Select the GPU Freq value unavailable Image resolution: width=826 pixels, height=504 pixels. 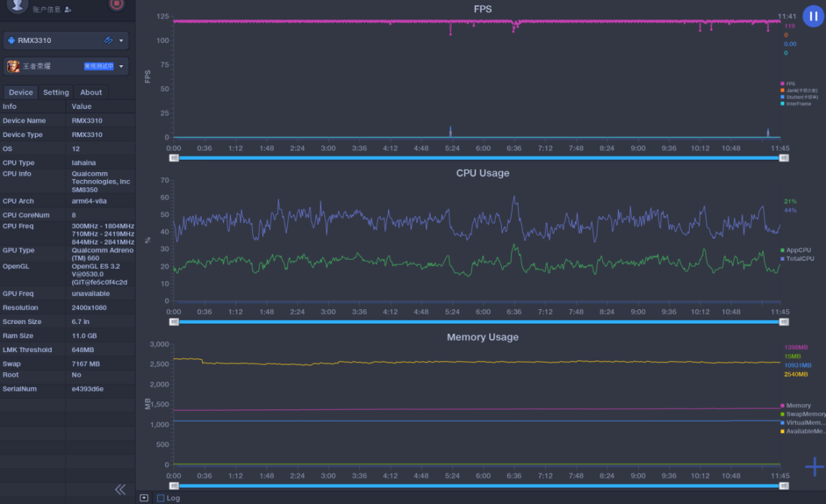click(90, 294)
